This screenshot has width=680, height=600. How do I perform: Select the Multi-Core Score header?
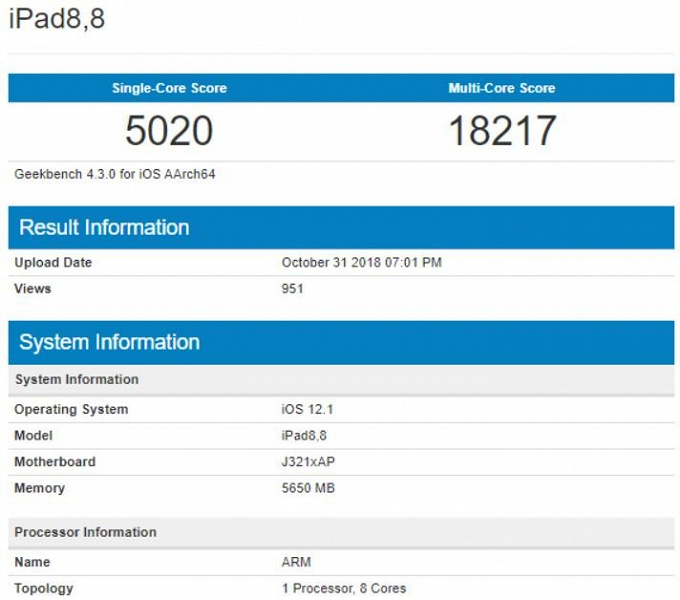[502, 88]
